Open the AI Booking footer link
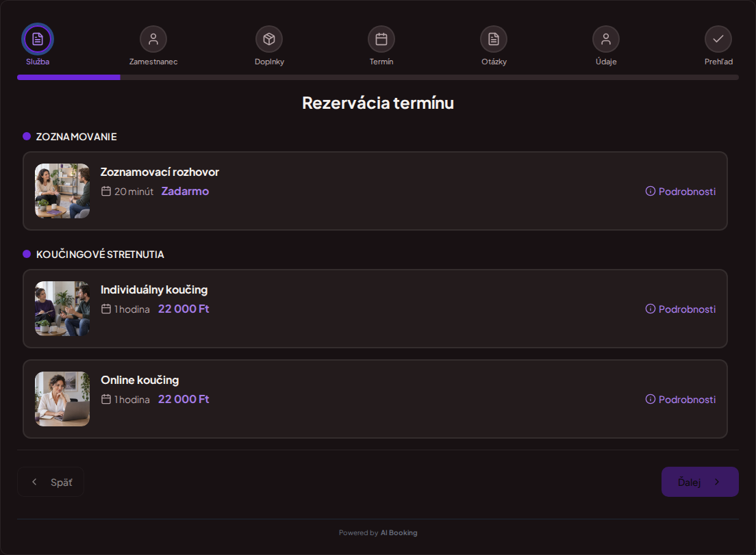 pos(399,533)
